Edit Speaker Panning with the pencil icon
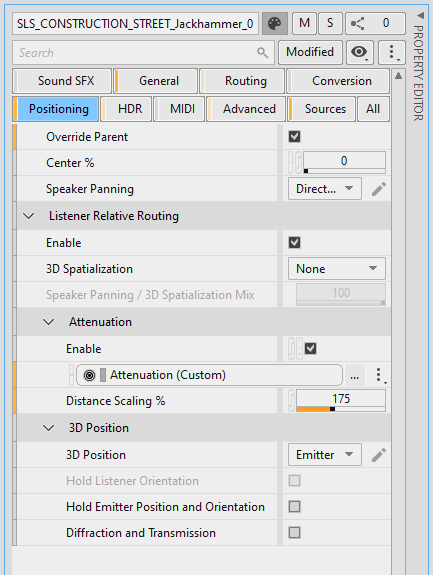The height and width of the screenshot is (575, 433). [378, 189]
